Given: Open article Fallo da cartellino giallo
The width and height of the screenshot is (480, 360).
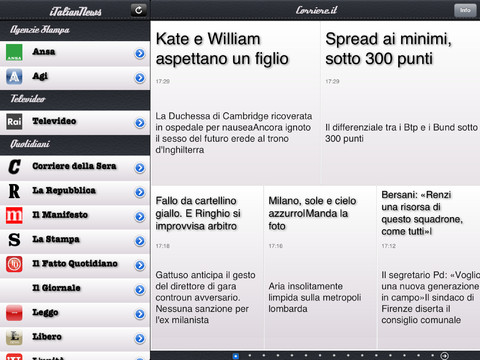Looking at the screenshot, I should coord(198,213).
